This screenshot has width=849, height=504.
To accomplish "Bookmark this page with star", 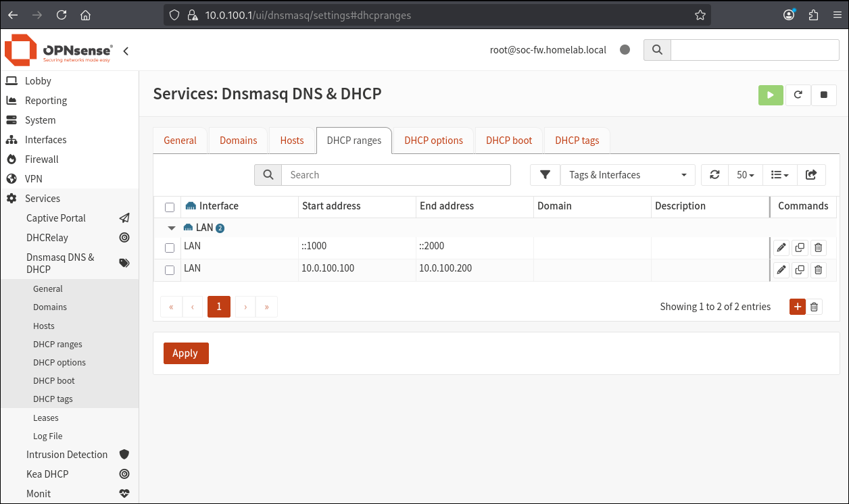I will (x=700, y=15).
